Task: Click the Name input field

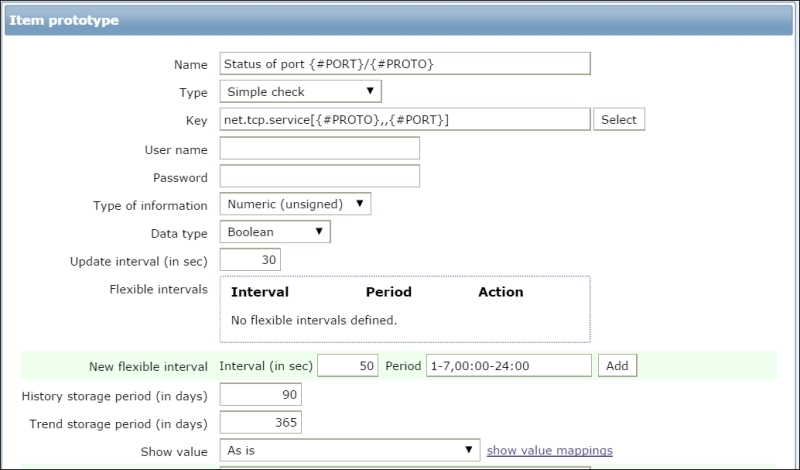Action: (404, 64)
